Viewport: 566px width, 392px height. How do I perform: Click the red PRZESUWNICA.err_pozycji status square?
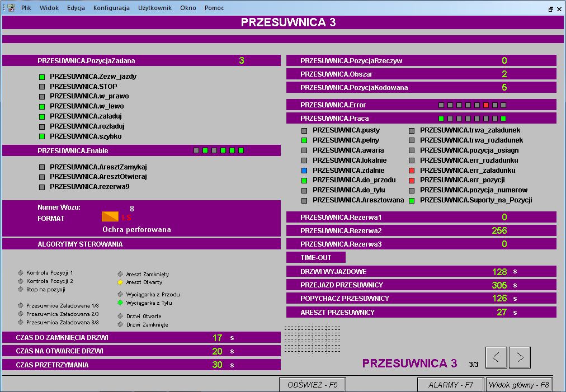pyautogui.click(x=412, y=180)
